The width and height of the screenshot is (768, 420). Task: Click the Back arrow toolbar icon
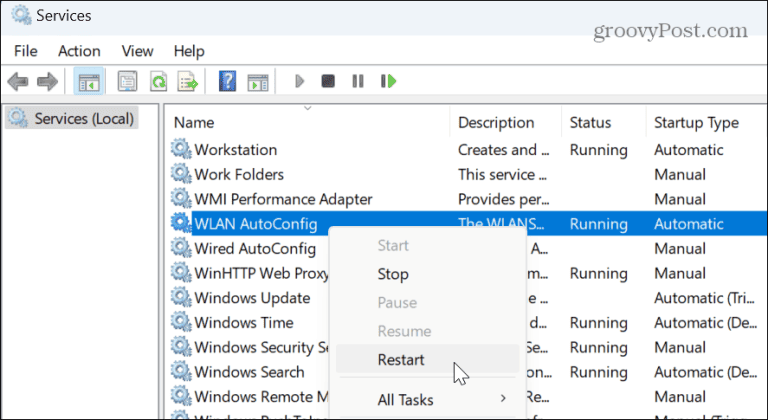tap(18, 81)
